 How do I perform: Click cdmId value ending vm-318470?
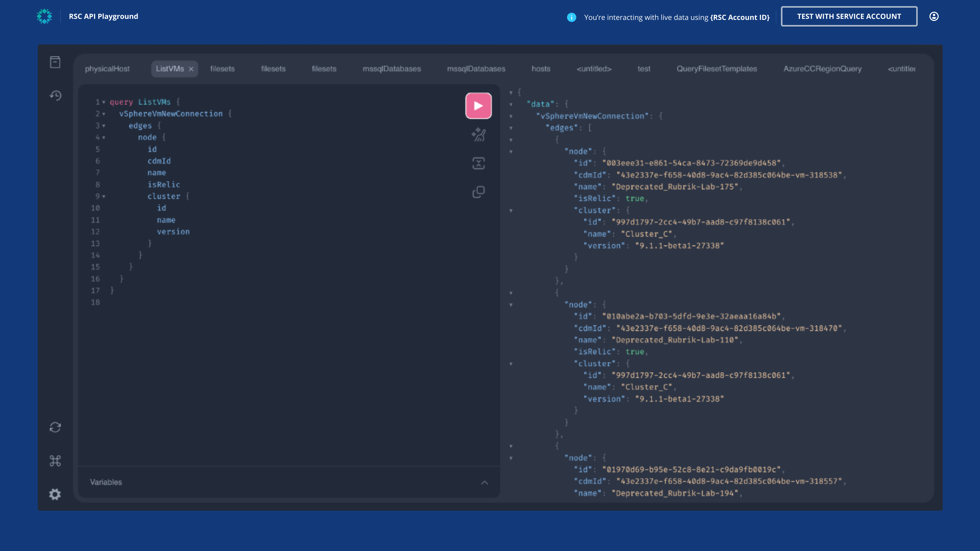[x=729, y=328]
